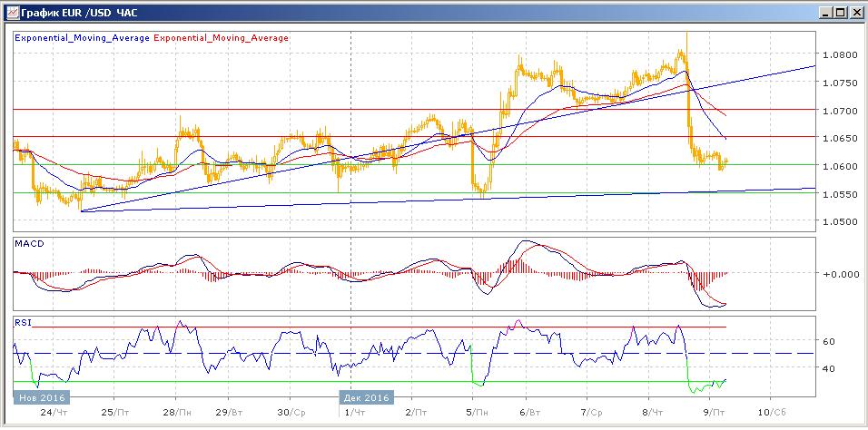Image resolution: width=868 pixels, height=430 pixels.
Task: Click the red Exponential_Moving_Average legend label
Action: pyautogui.click(x=221, y=38)
